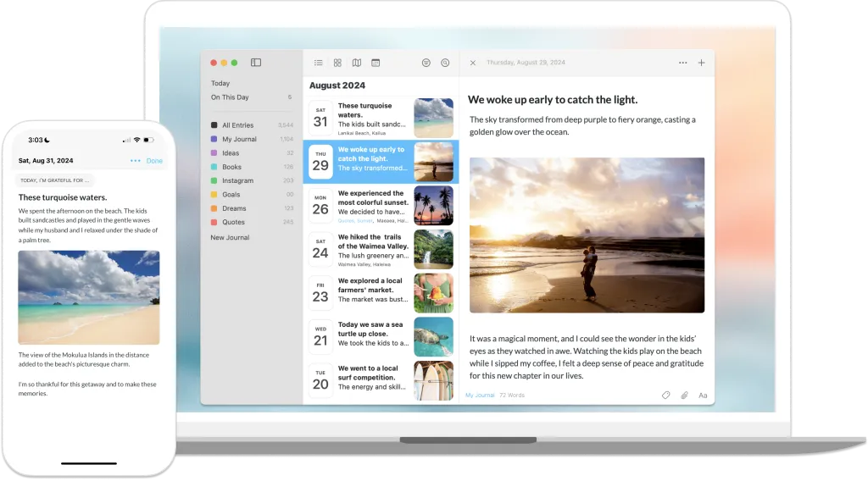Switch to the Today section
The width and height of the screenshot is (868, 498).
pyautogui.click(x=220, y=83)
